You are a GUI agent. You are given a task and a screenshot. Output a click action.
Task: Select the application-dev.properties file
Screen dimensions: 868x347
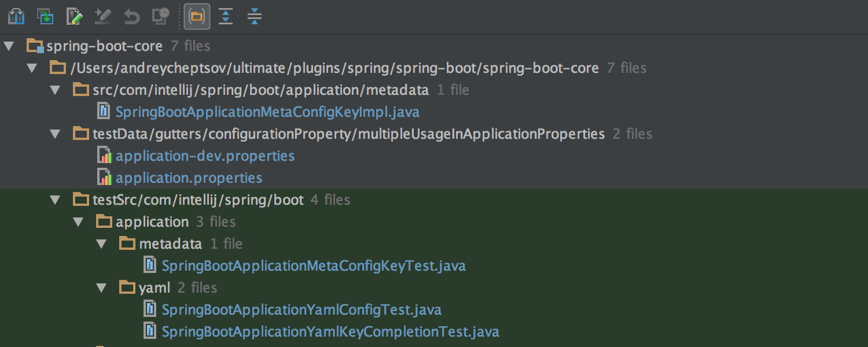205,156
